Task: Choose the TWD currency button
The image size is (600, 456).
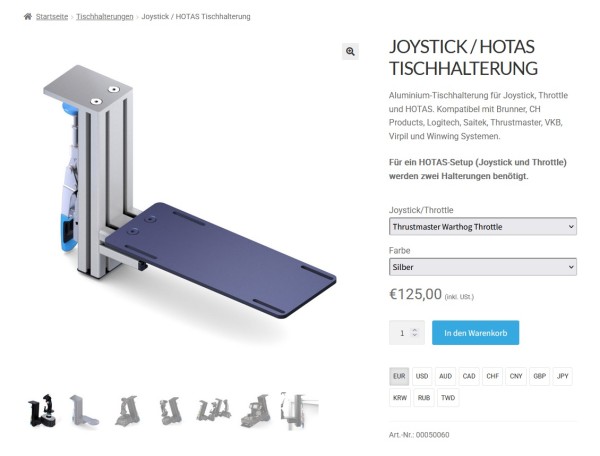Action: point(448,398)
